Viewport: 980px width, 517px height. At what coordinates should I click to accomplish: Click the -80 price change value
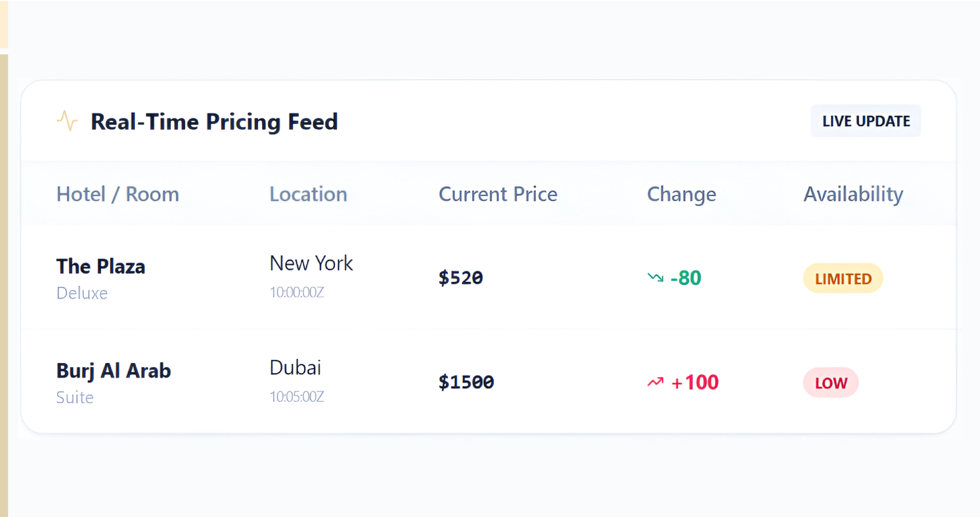coord(685,277)
